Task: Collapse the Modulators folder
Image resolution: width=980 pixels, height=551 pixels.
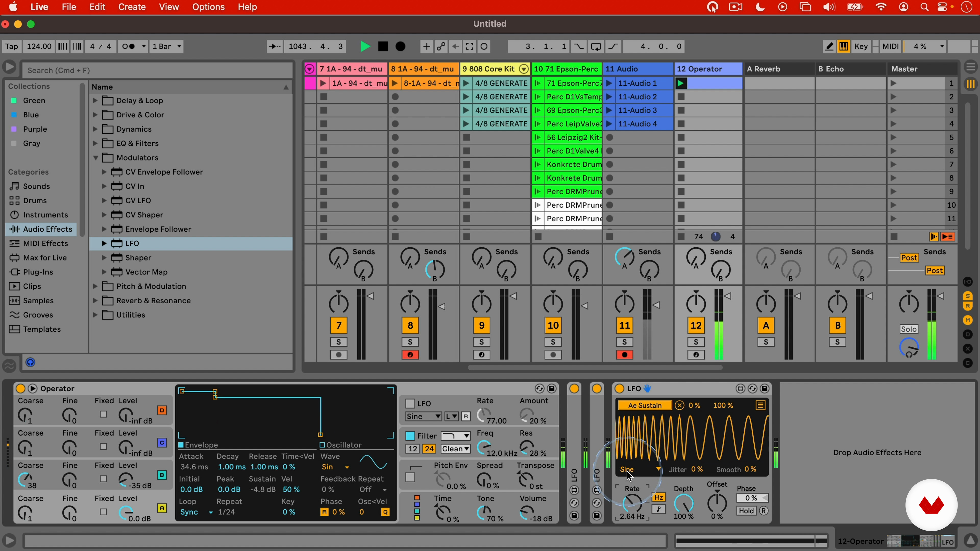Action: click(95, 158)
